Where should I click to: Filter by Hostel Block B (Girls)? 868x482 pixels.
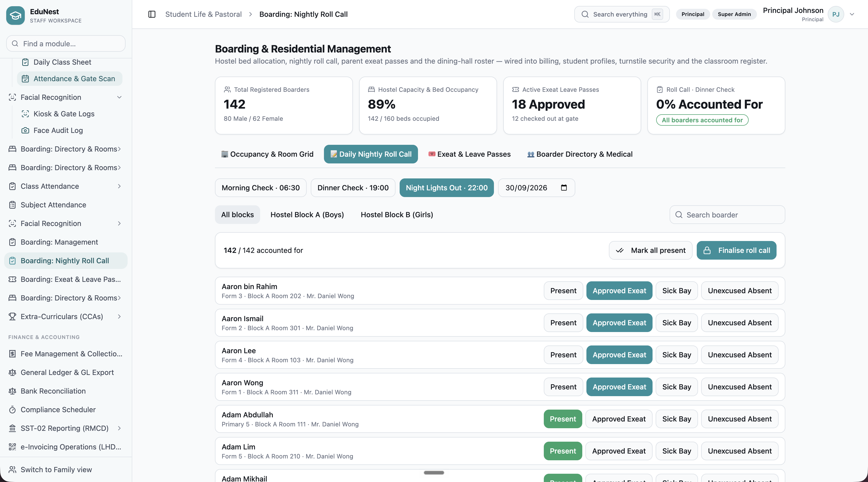click(397, 215)
